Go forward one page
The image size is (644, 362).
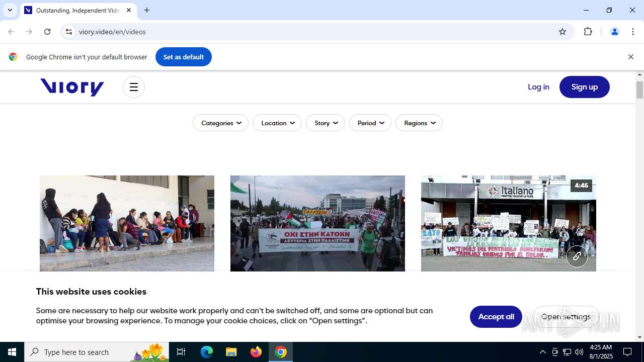[29, 32]
